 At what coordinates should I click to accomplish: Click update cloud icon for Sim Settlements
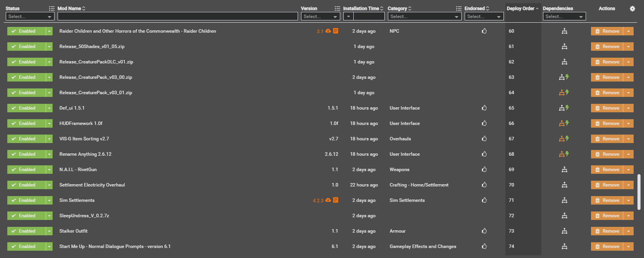pyautogui.click(x=328, y=200)
